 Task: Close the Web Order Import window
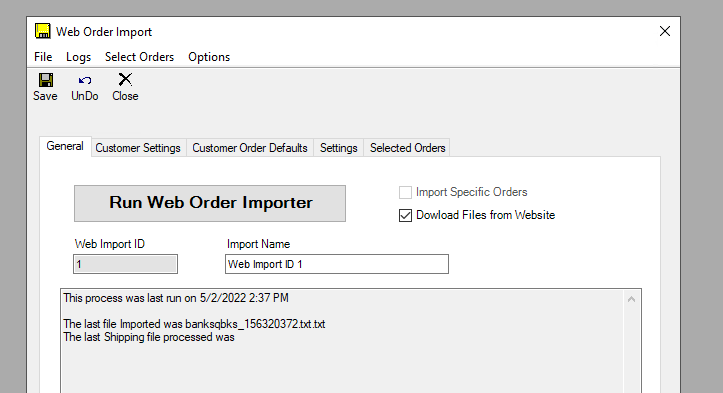click(664, 31)
